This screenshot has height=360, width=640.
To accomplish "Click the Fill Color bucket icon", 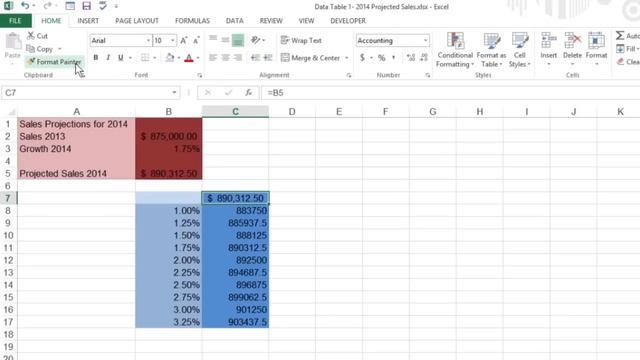I will click(x=170, y=58).
